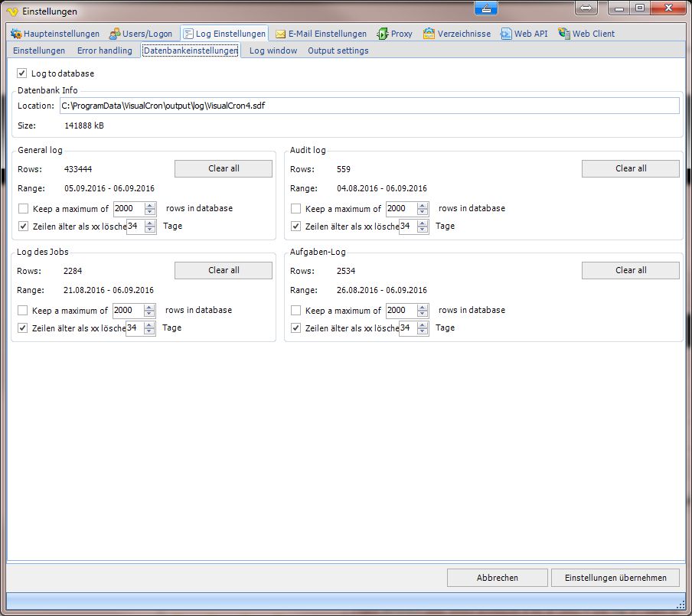The image size is (692, 616).
Task: Click the Proxy tab icon
Action: click(x=383, y=34)
